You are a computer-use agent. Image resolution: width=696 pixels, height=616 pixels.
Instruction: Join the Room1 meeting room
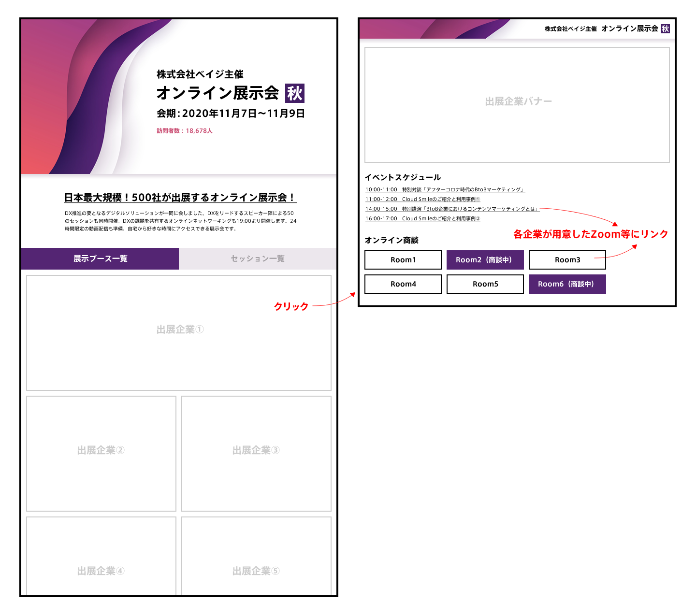coord(403,260)
